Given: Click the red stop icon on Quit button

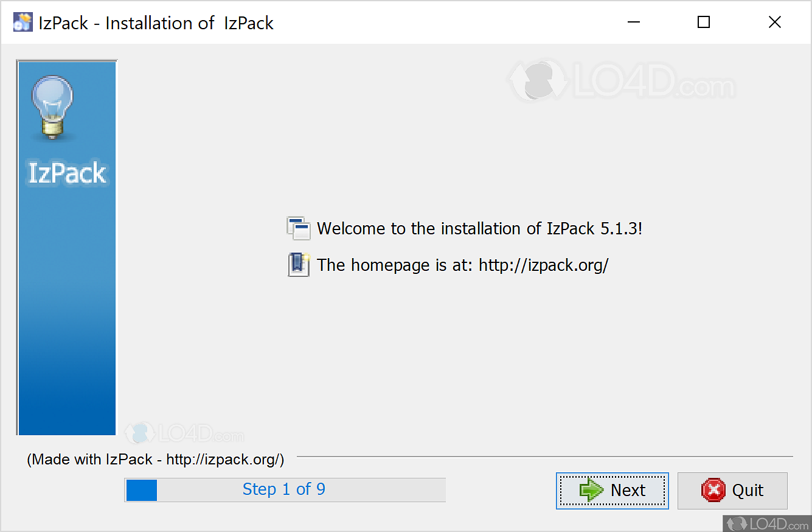Looking at the screenshot, I should [713, 491].
